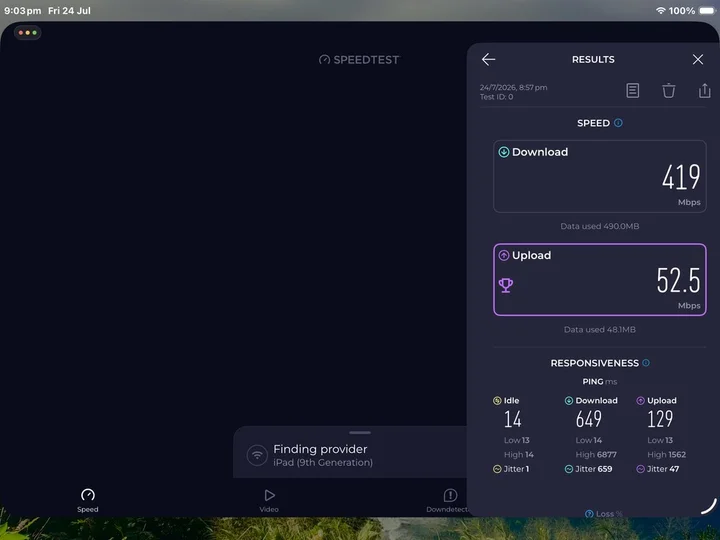Image resolution: width=720 pixels, height=540 pixels.
Task: Switch to the Video tab
Action: pos(269,500)
